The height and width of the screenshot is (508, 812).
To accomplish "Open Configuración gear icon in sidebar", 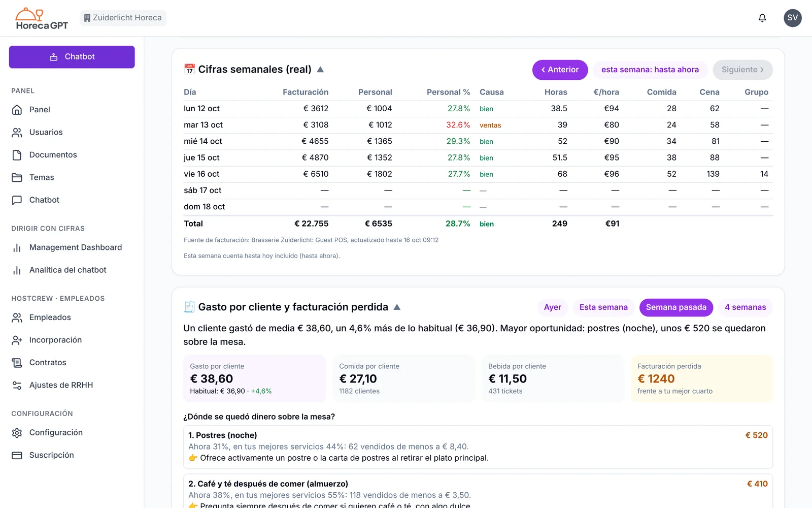I will [x=17, y=433].
